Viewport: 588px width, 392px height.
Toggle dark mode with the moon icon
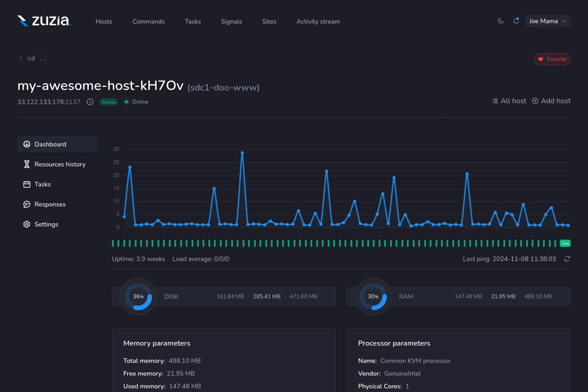[501, 21]
